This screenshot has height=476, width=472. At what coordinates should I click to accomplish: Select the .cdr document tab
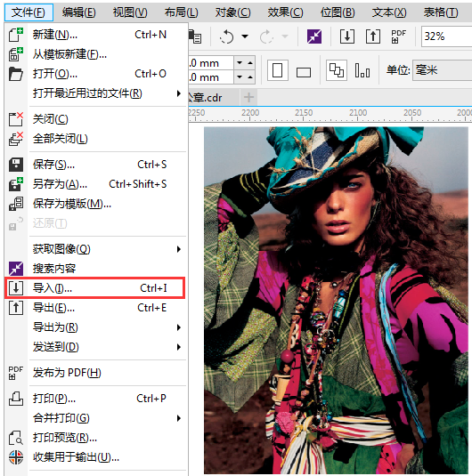coord(214,98)
